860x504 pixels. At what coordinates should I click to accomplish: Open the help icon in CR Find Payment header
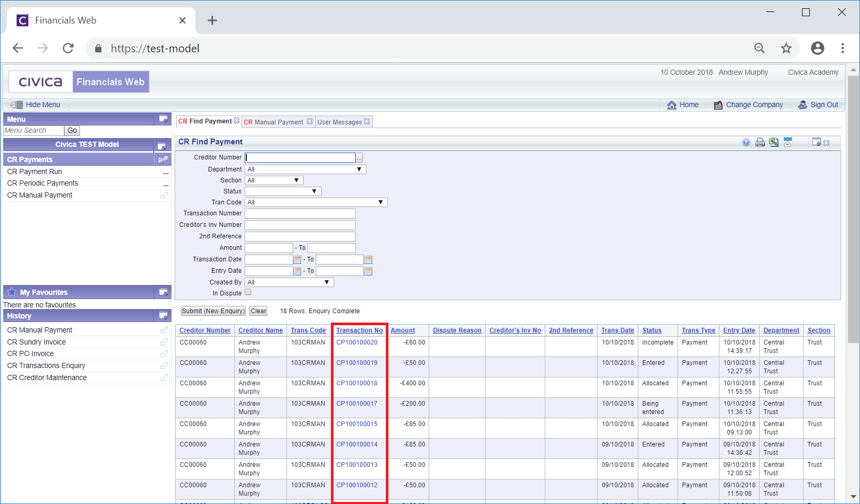click(746, 142)
